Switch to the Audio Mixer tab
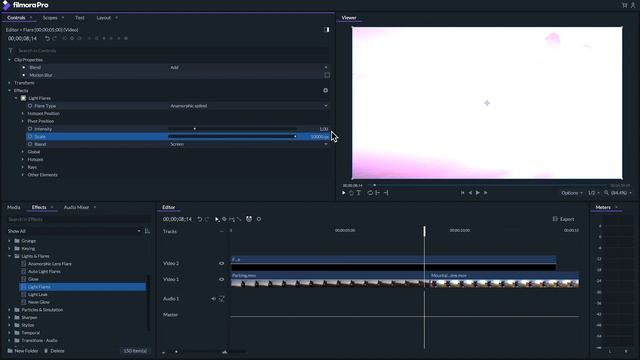The width and height of the screenshot is (640, 360). (76, 207)
